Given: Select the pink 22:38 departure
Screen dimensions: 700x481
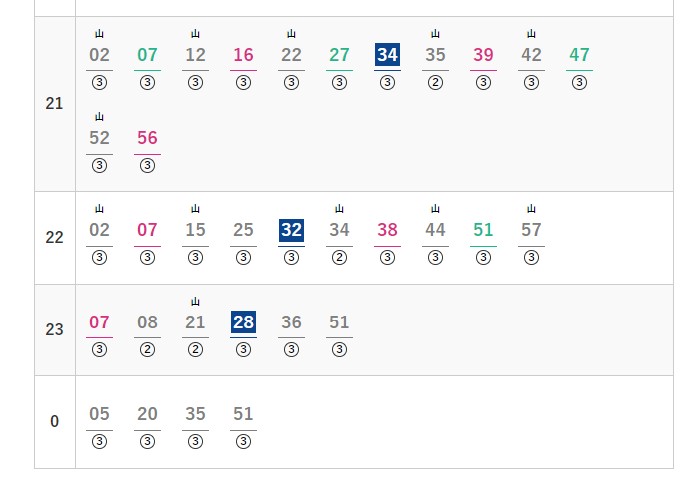Looking at the screenshot, I should click(387, 230).
